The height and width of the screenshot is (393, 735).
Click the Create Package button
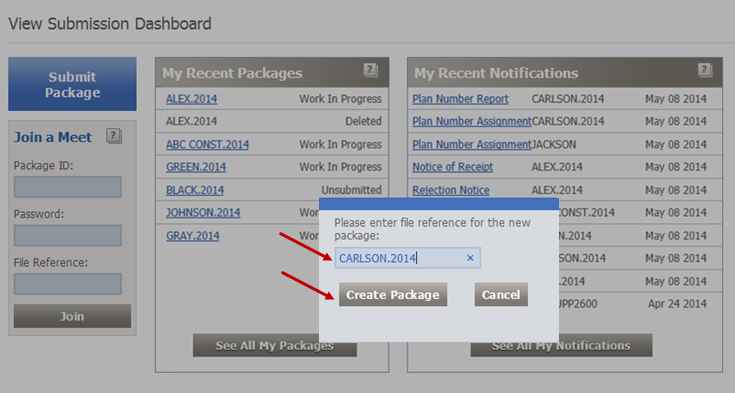coord(393,295)
